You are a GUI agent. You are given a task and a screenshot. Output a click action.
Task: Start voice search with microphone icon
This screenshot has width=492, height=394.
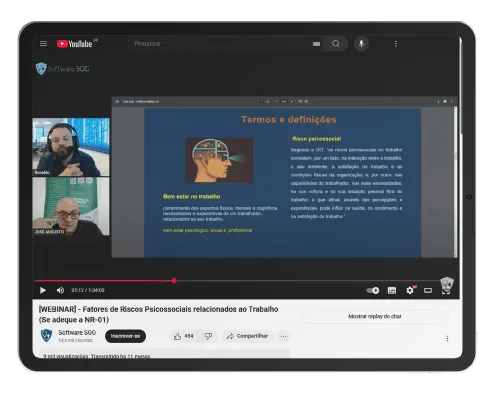(361, 44)
